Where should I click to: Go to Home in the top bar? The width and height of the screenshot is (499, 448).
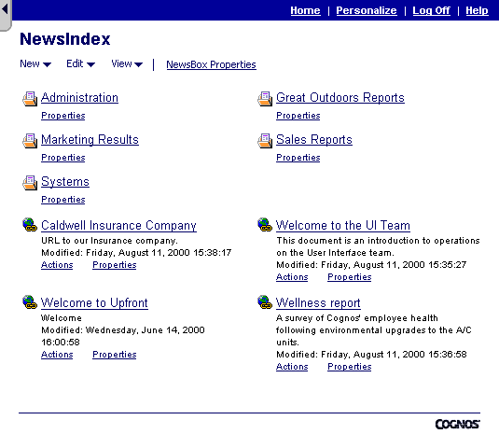coord(305,10)
